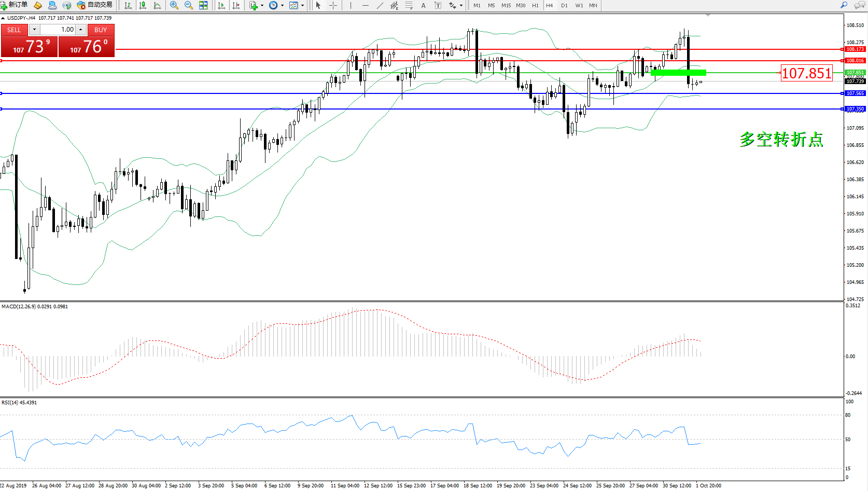Select the Crosshair tool
This screenshot has width=868, height=491.
pyautogui.click(x=333, y=5)
